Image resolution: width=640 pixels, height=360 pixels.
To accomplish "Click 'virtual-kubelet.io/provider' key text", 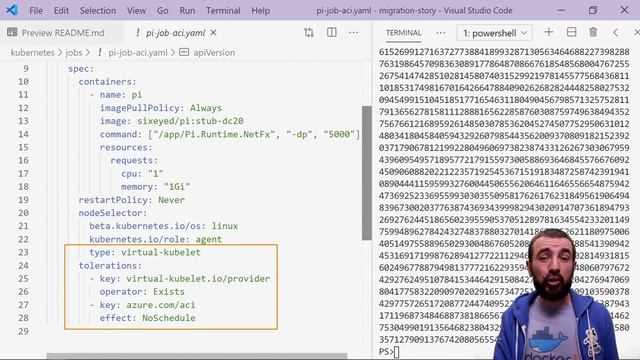I will 198,278.
